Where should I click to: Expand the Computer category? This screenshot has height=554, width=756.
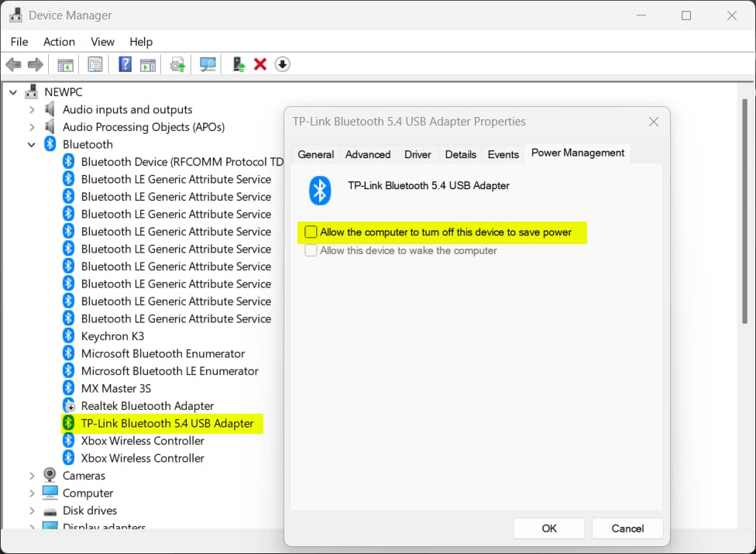(32, 494)
